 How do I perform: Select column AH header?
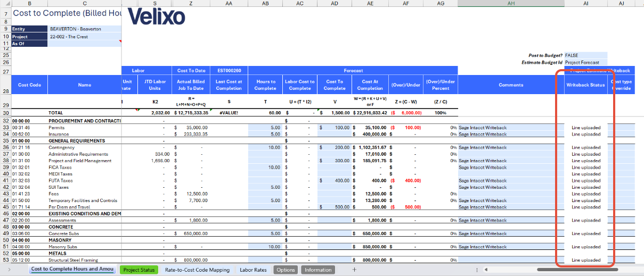point(510,3)
